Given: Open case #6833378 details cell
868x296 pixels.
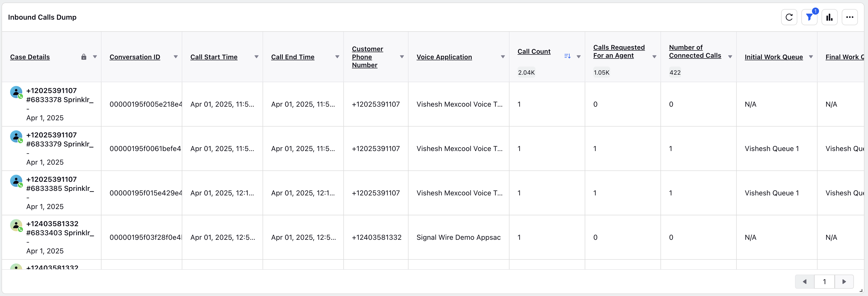Looking at the screenshot, I should tap(52, 104).
